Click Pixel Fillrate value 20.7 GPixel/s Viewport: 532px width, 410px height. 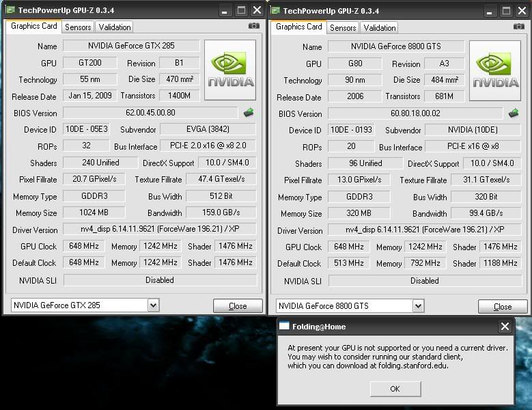[94, 179]
